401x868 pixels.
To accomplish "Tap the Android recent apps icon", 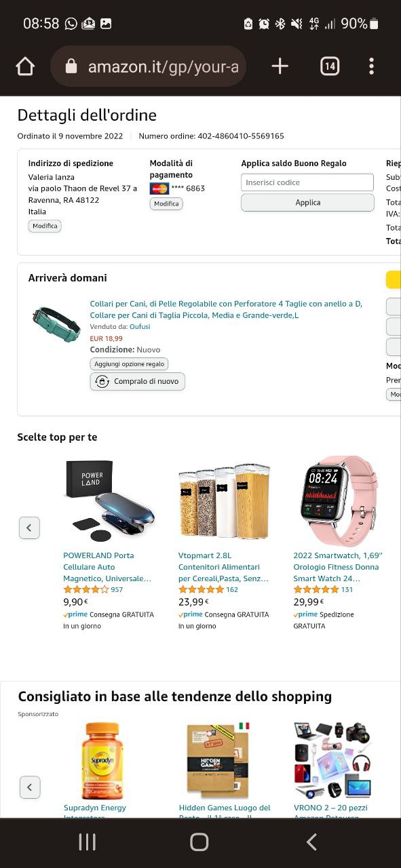I will tap(87, 842).
